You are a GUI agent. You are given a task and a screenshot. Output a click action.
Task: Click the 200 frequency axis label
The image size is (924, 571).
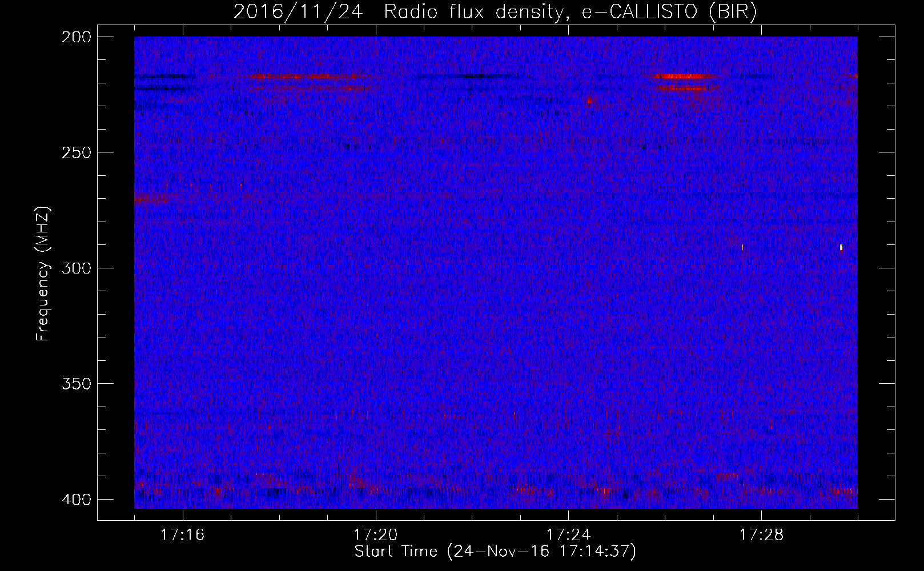(76, 37)
